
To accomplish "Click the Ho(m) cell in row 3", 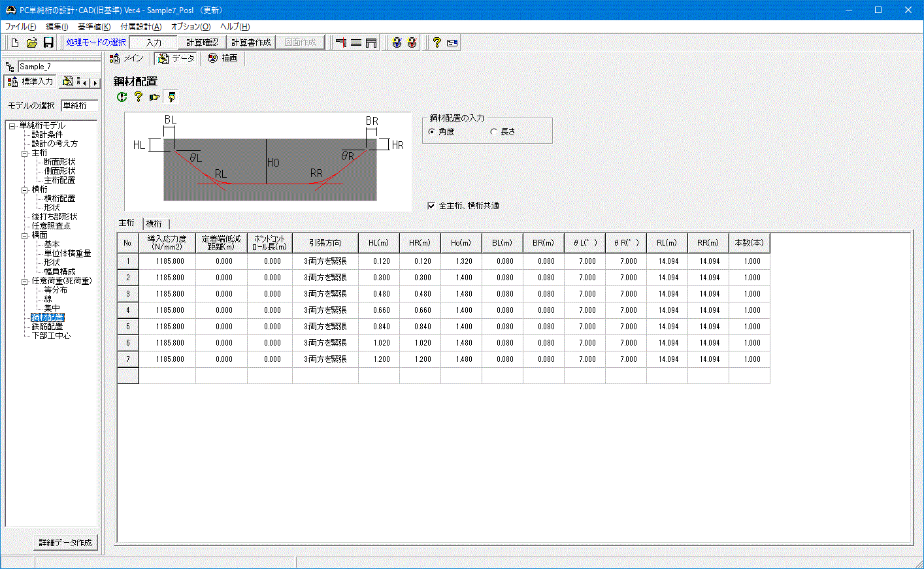I will point(461,294).
